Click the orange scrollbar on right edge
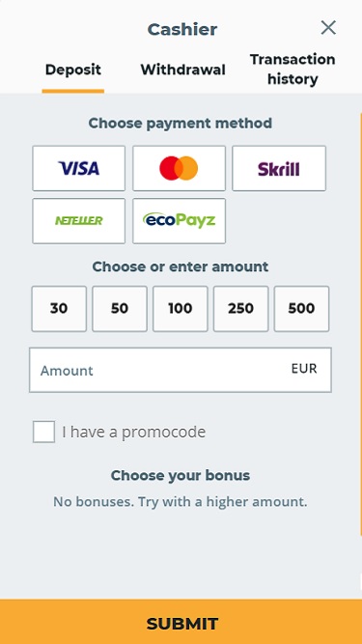Viewport: 362px width, 644px height. click(360, 324)
